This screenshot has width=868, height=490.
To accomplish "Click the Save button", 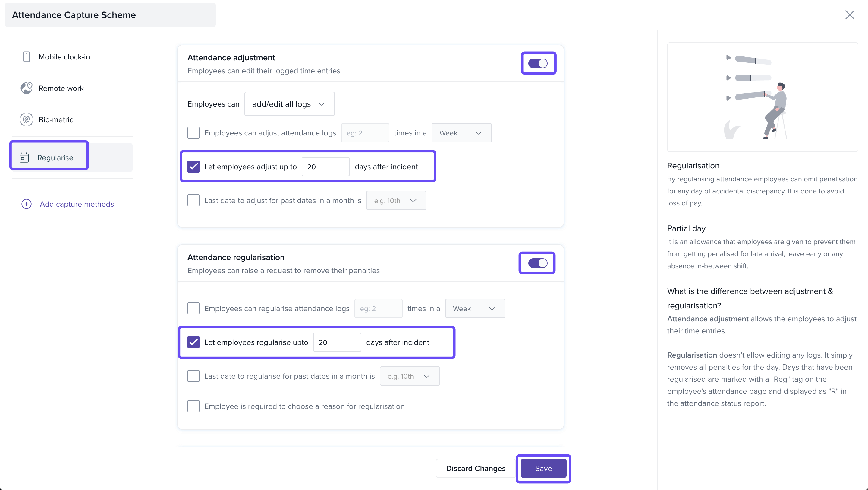I will click(x=543, y=468).
